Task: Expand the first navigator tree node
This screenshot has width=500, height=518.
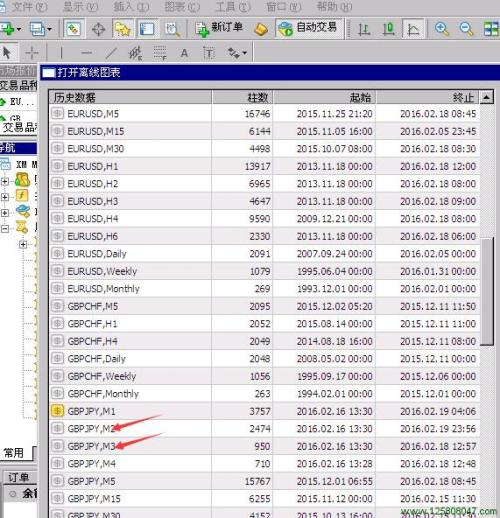Action: [x=5, y=181]
